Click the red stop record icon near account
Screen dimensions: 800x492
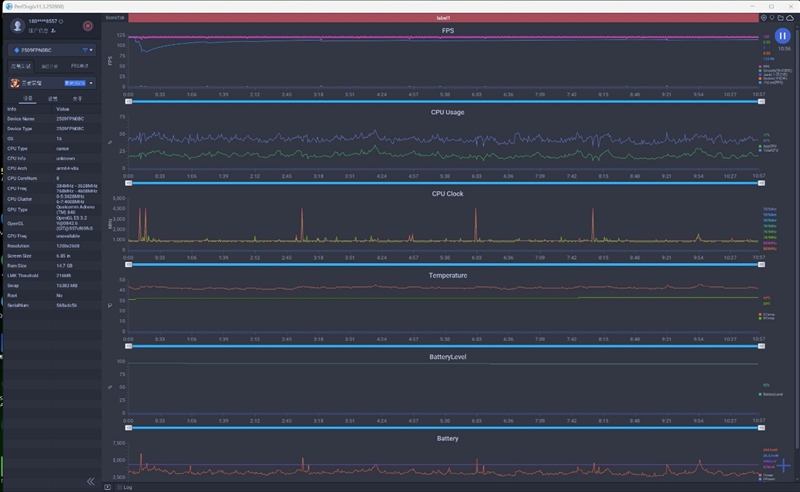pyautogui.click(x=88, y=25)
